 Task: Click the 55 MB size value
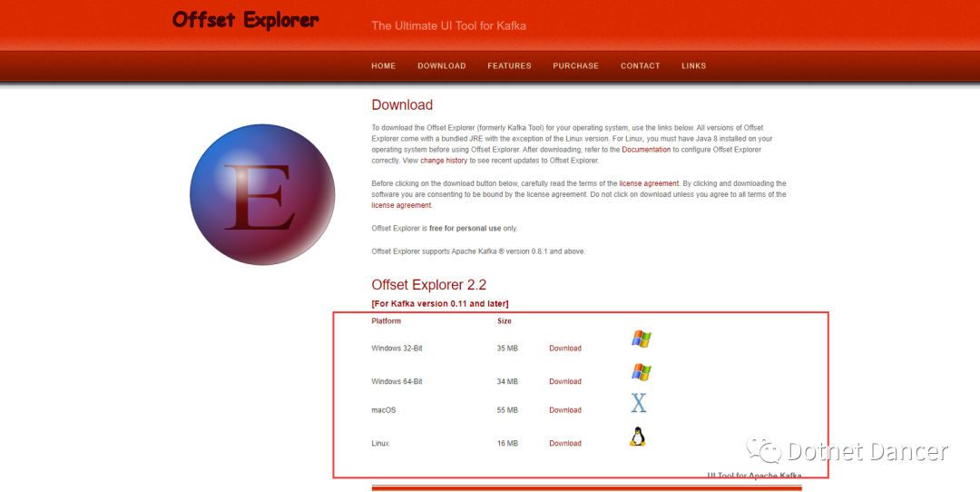pyautogui.click(x=507, y=410)
